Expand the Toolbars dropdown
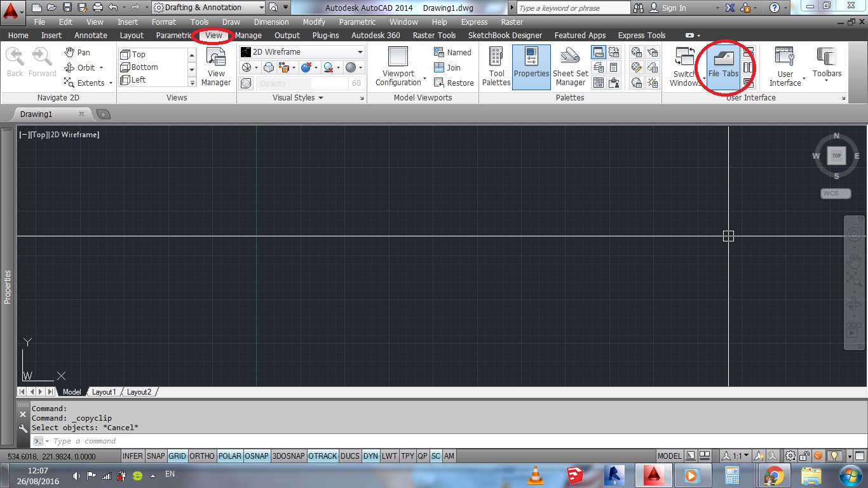868x488 pixels. point(827,66)
